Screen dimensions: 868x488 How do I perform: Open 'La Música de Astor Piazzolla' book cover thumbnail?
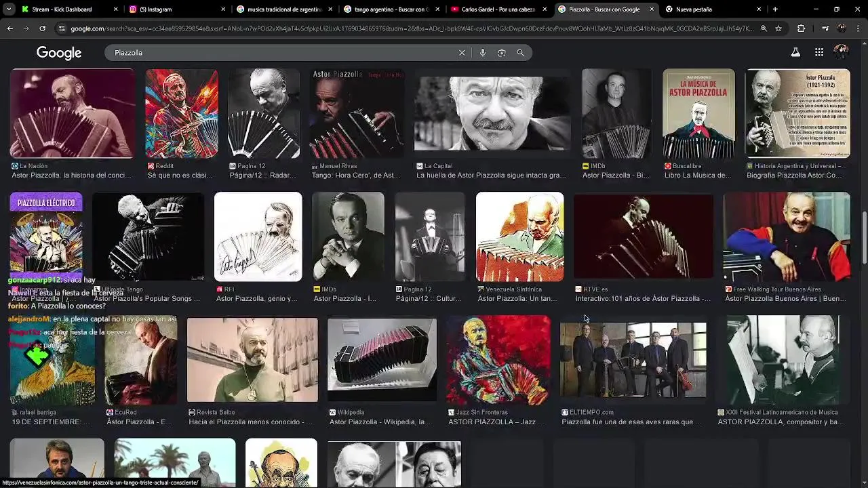(x=698, y=114)
